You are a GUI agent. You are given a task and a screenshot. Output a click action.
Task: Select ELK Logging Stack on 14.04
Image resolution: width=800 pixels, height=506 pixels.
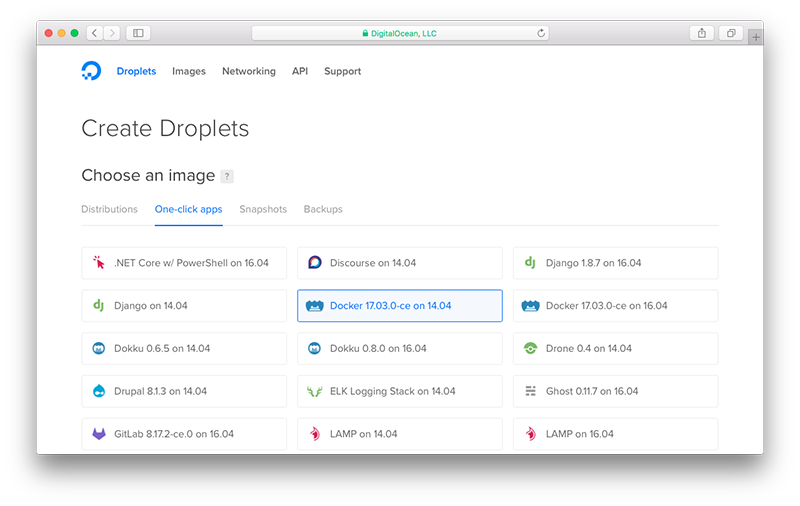400,391
